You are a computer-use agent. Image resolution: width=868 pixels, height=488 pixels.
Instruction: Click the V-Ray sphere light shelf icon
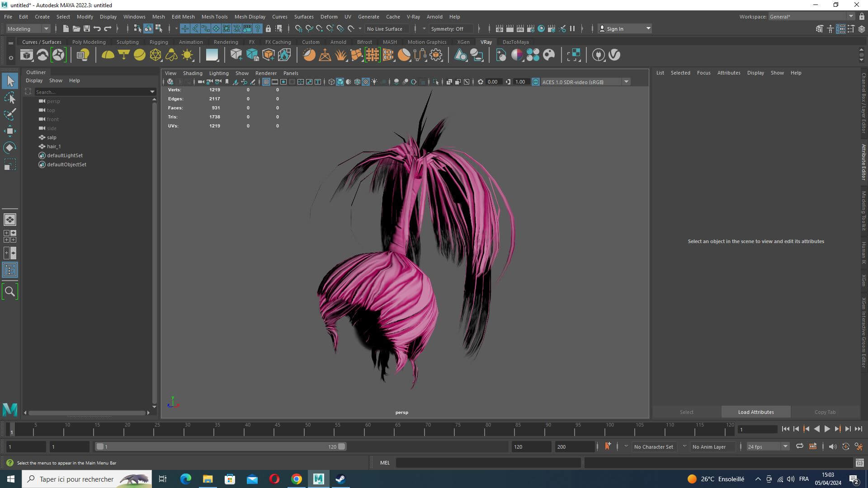[x=140, y=55]
